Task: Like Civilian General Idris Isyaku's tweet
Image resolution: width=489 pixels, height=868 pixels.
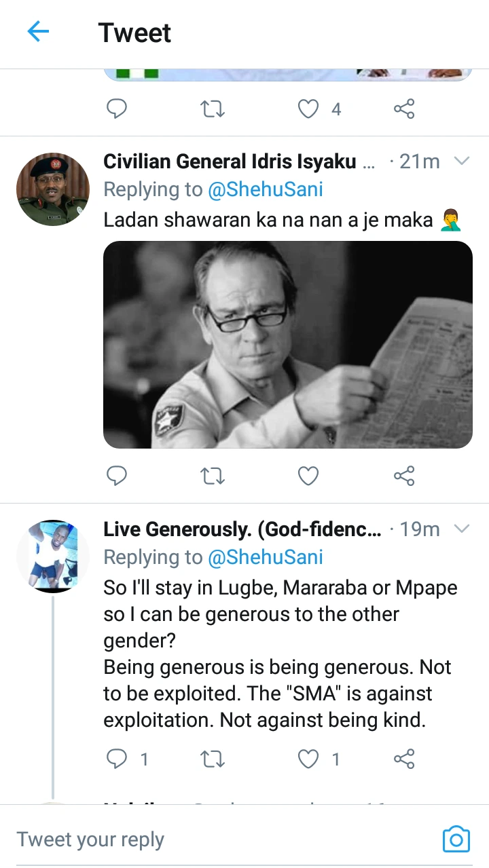Action: (x=308, y=476)
